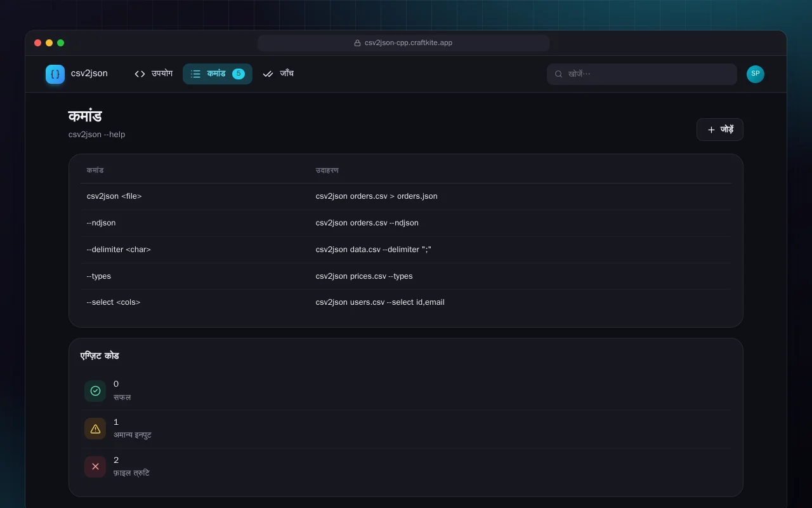Click example "csv2json users.csv --select id,email"

[x=380, y=302]
